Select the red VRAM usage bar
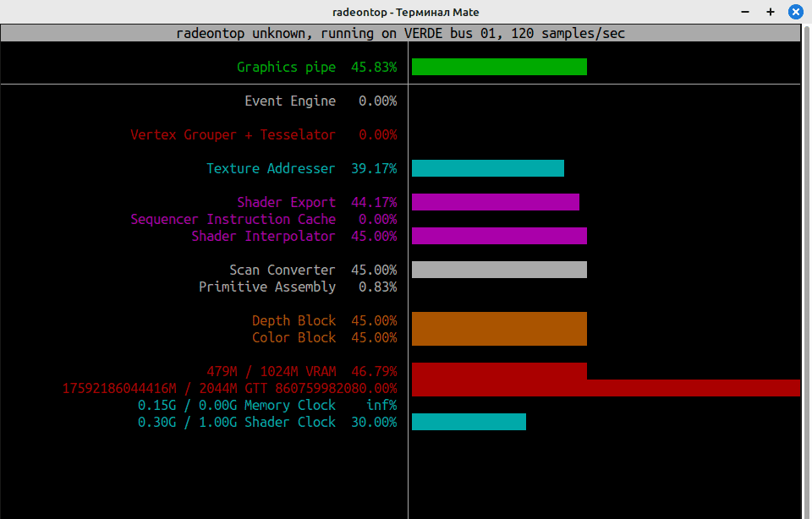The image size is (812, 519). (x=499, y=371)
